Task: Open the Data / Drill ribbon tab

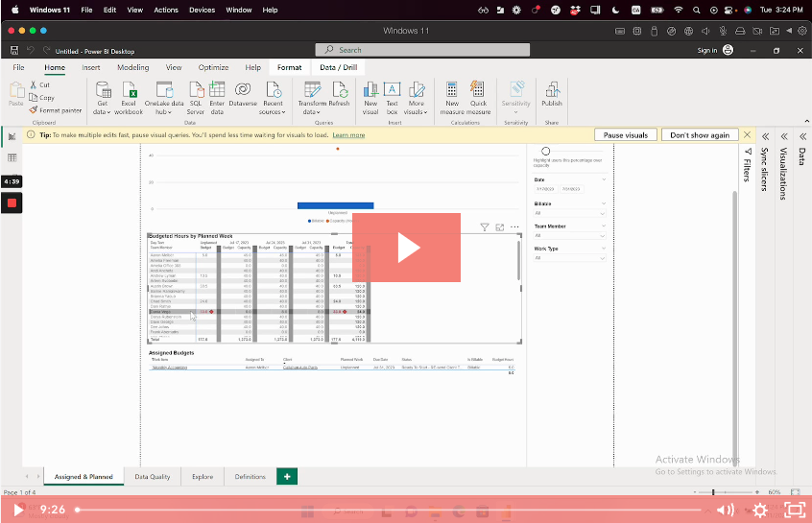Action: (x=339, y=67)
